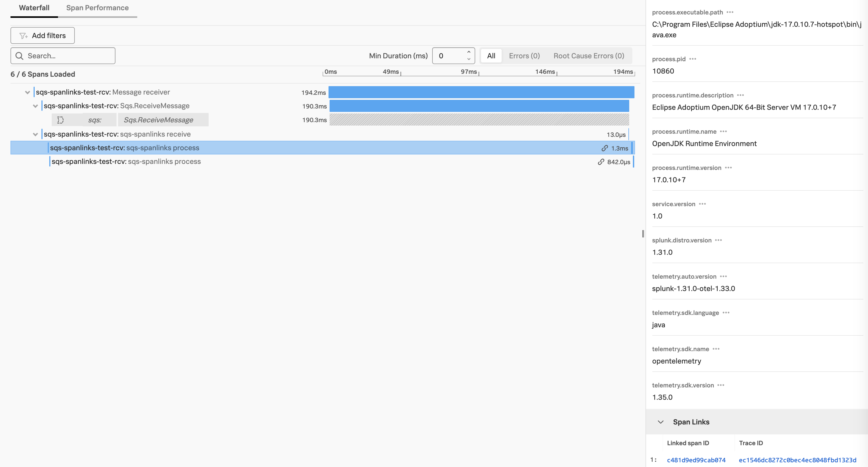Open the ellipsis menu for splunk.distro.version
Image resolution: width=868 pixels, height=467 pixels.
(718, 240)
